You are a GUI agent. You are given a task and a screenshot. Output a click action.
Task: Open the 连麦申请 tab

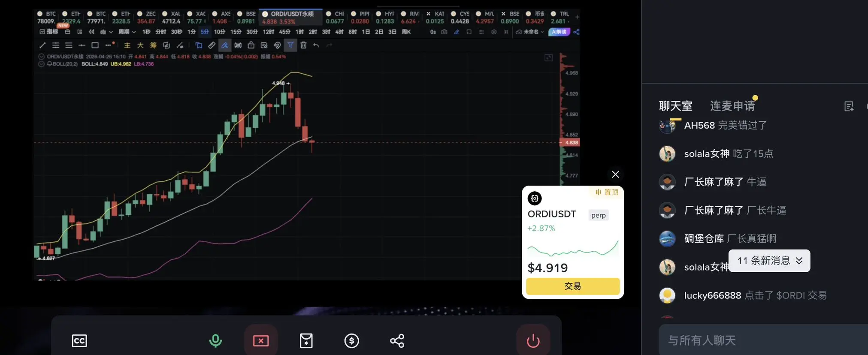point(732,106)
